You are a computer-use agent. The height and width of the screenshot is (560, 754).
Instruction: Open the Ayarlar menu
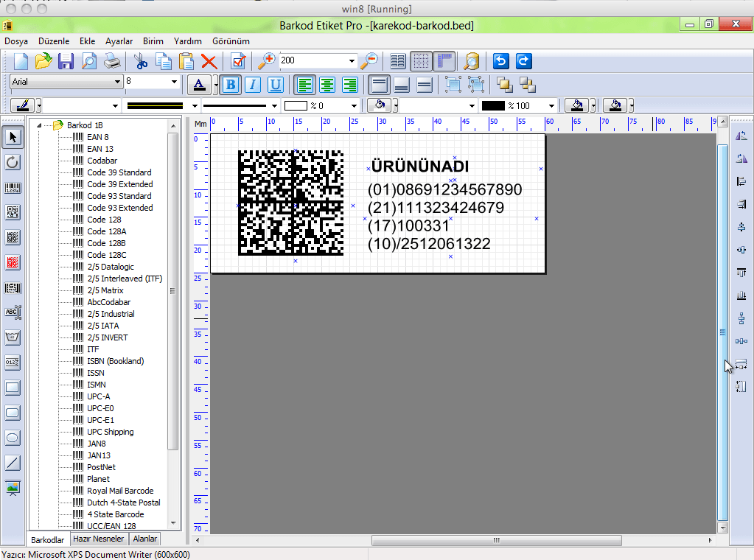[119, 41]
